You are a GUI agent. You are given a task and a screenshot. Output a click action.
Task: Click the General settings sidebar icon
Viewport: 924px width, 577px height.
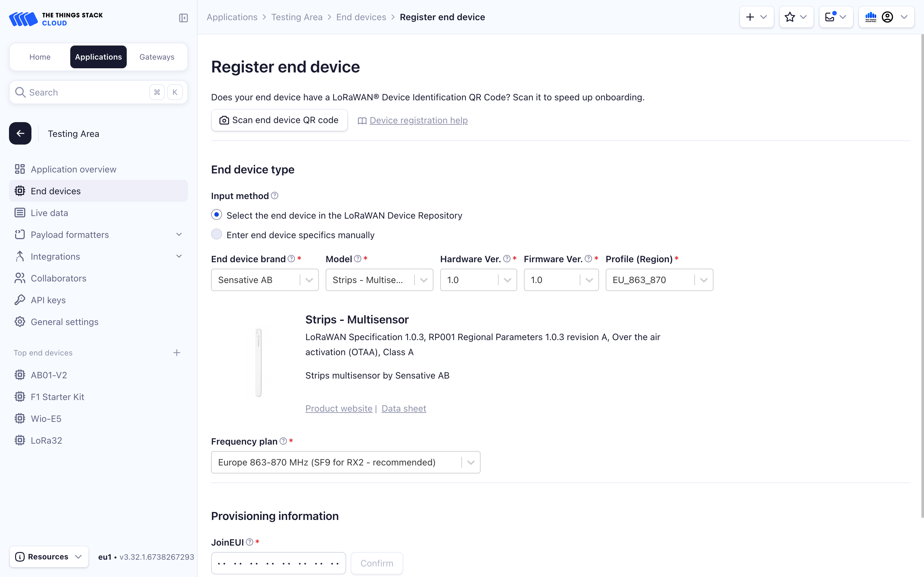tap(20, 322)
